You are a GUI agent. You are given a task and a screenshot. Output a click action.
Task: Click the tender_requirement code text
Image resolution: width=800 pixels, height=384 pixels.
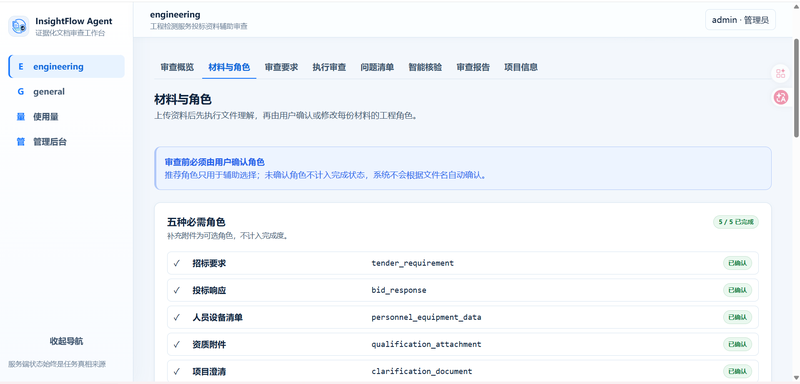pos(412,263)
